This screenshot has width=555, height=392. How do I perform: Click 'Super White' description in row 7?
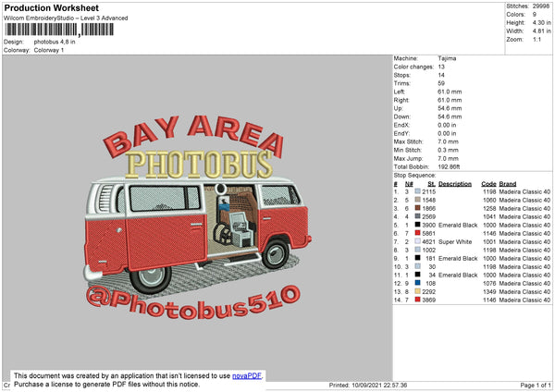click(x=455, y=241)
